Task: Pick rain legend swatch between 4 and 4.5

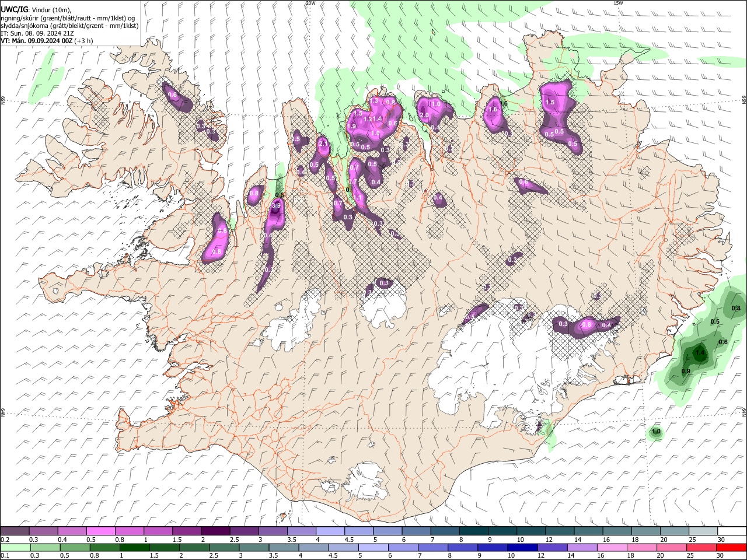Action: pos(313,548)
